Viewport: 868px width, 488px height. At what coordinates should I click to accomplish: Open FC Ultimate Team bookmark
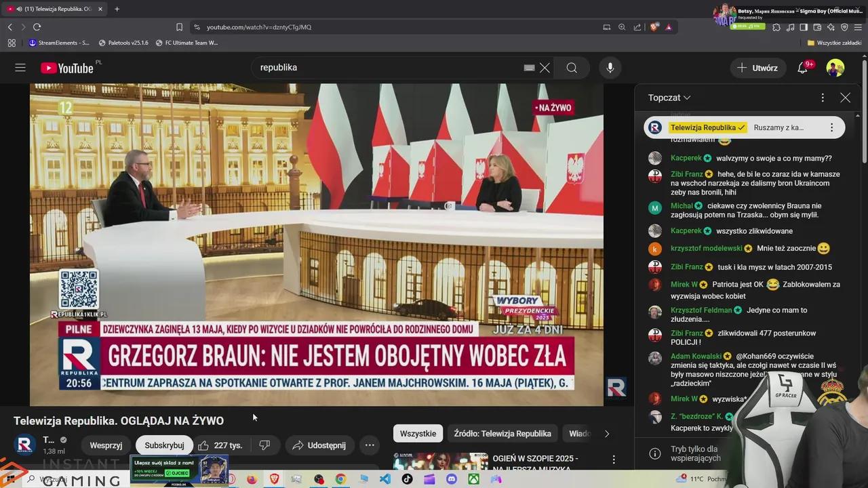tap(187, 43)
